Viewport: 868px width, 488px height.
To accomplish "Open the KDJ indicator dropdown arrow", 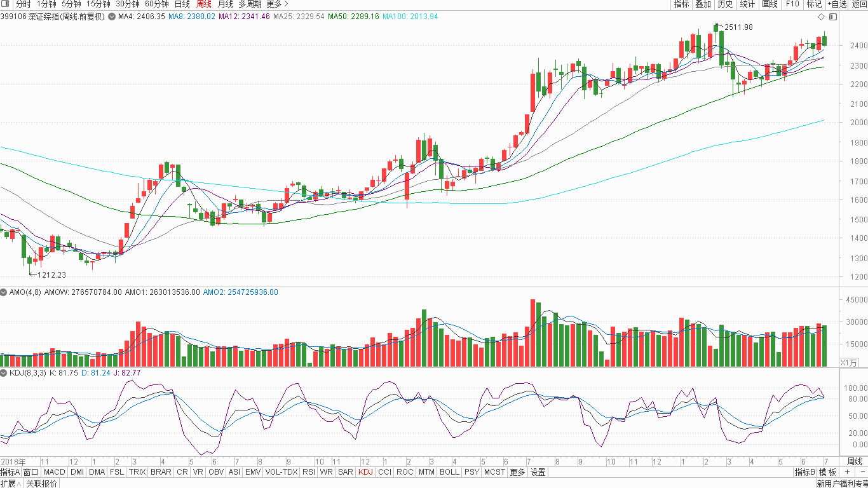I will pos(4,372).
